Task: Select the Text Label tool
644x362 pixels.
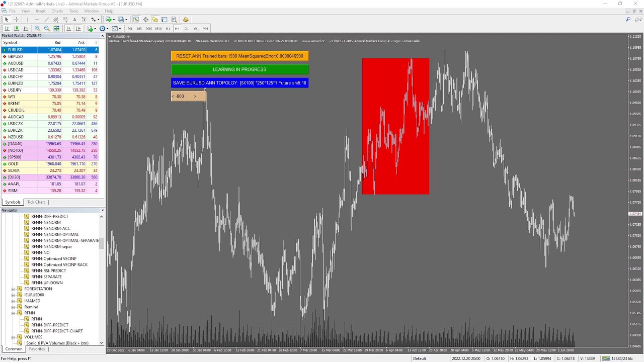Action: pos(84,20)
